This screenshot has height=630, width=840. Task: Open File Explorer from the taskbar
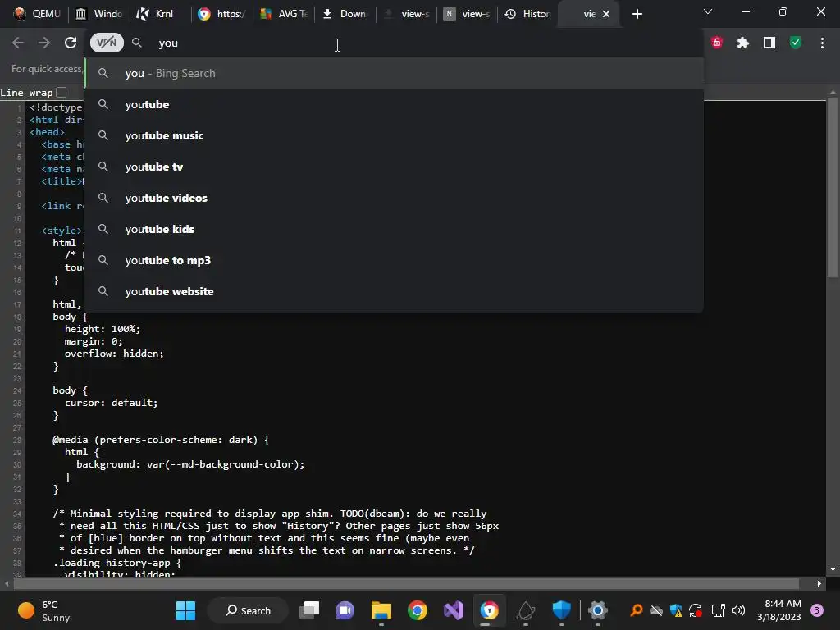(381, 610)
